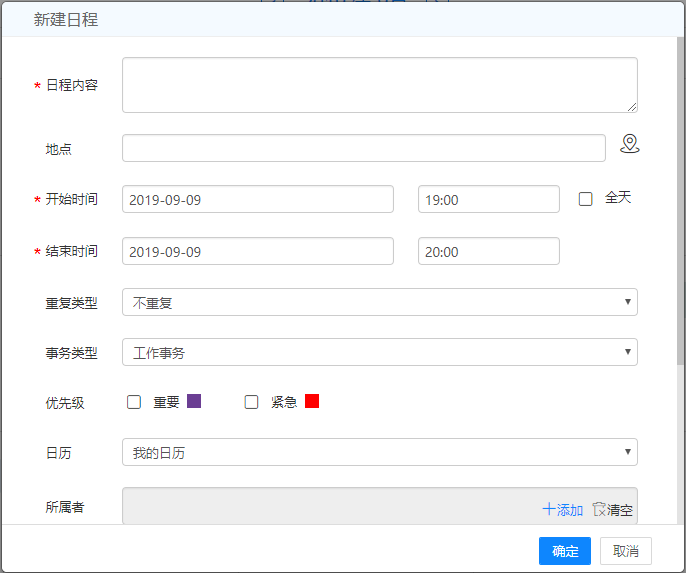The width and height of the screenshot is (686, 573).
Task: Click into the 地点 location field
Action: click(x=363, y=148)
